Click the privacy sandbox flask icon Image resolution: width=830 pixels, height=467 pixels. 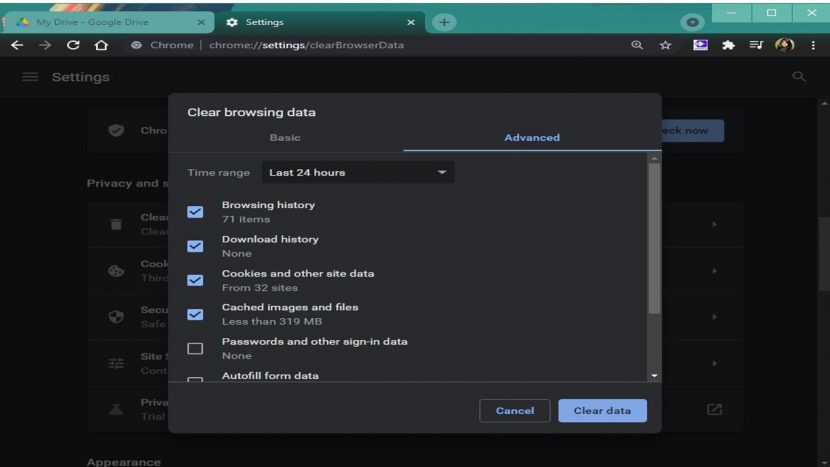(x=116, y=409)
